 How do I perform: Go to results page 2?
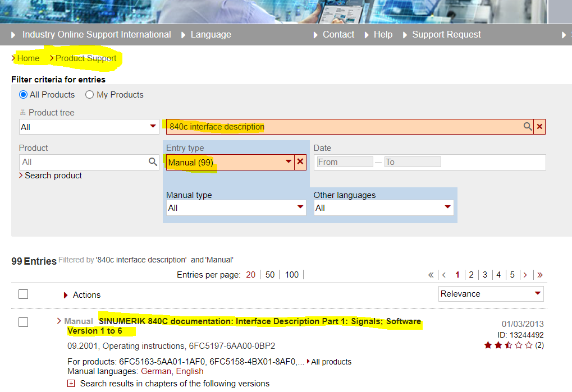[x=472, y=275]
